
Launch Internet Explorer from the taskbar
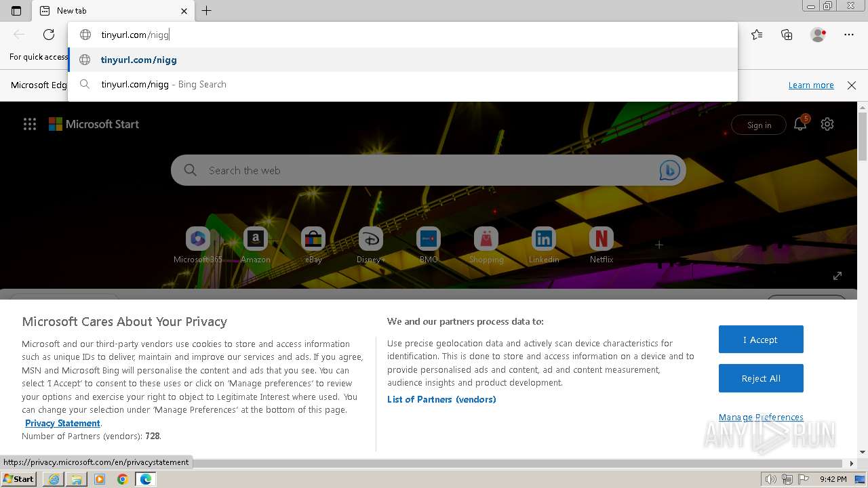54,479
